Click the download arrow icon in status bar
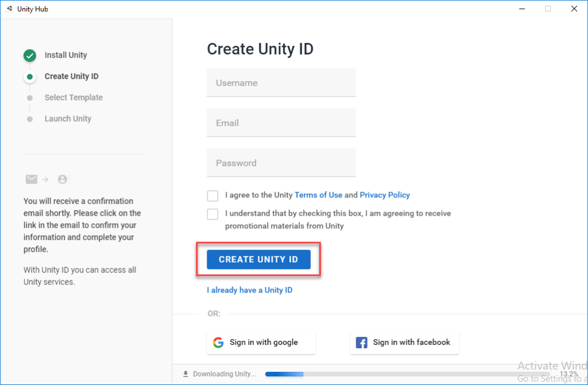Image resolution: width=588 pixels, height=385 pixels. [185, 374]
